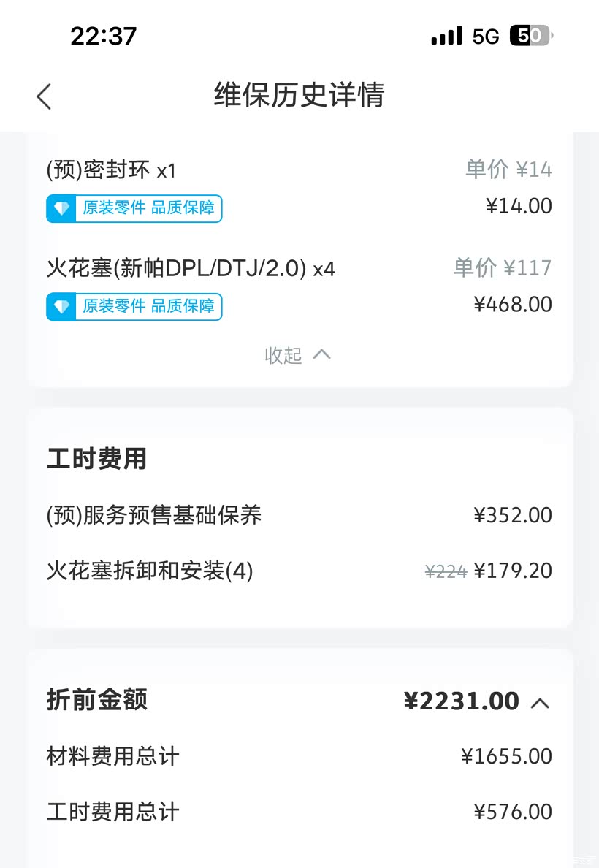The height and width of the screenshot is (868, 599).
Task: Tap the battery level indicator
Action: pyautogui.click(x=531, y=36)
